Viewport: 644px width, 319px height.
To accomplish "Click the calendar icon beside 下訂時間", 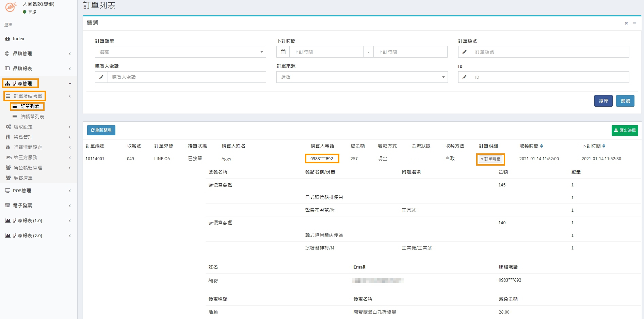I will pos(283,52).
